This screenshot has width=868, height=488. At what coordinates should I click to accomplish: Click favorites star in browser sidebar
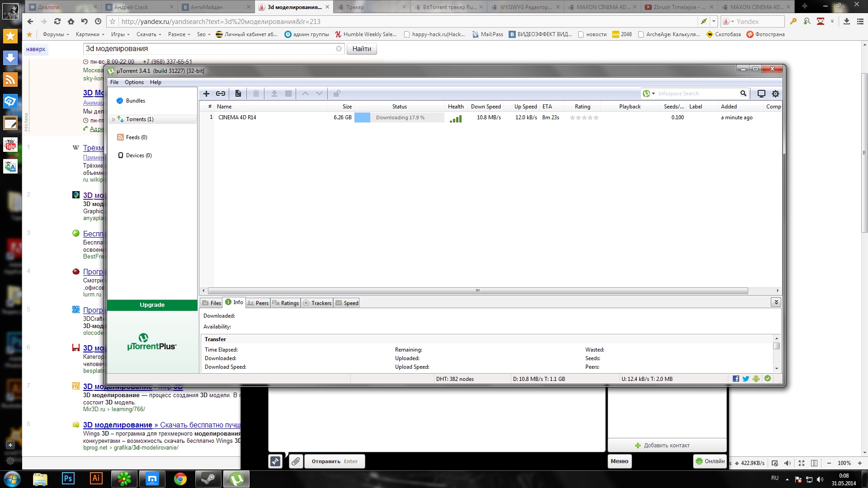(x=10, y=36)
